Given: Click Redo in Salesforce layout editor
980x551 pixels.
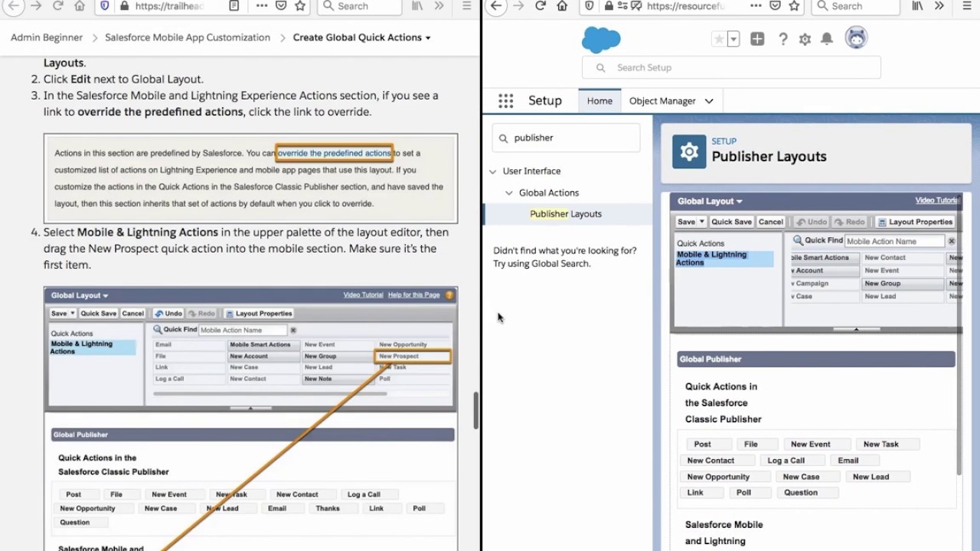Looking at the screenshot, I should tap(850, 222).
